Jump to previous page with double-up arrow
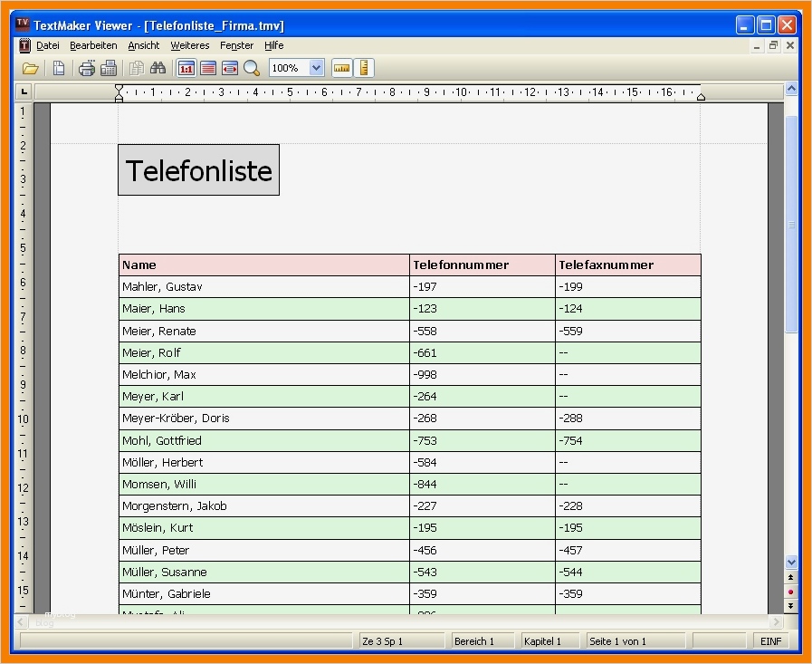 791,577
